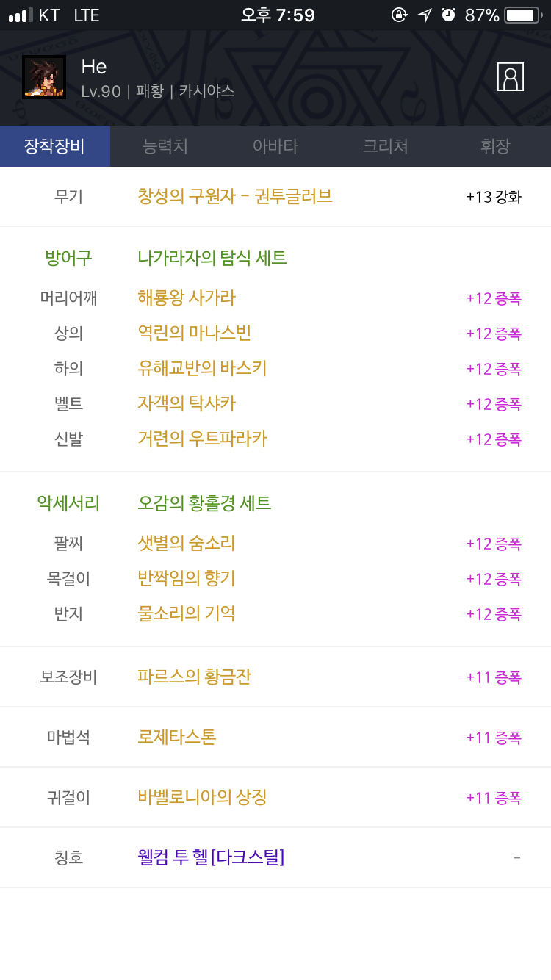The height and width of the screenshot is (980, 551).
Task: Open the 나가라자의 탐식 세트 armor set
Action: click(x=212, y=258)
